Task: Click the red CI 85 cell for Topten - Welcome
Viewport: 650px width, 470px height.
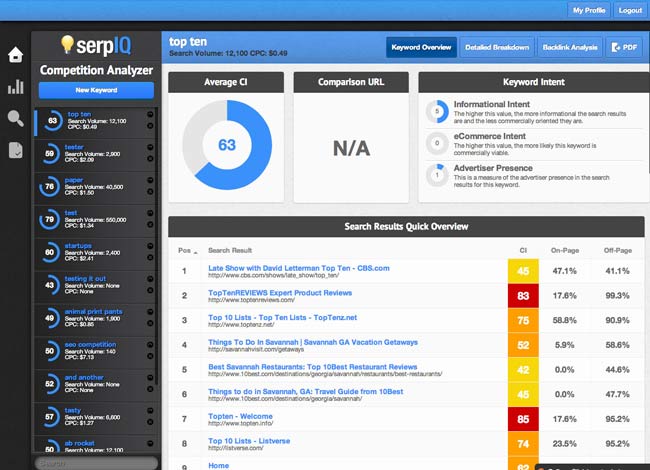Action: (x=523, y=419)
